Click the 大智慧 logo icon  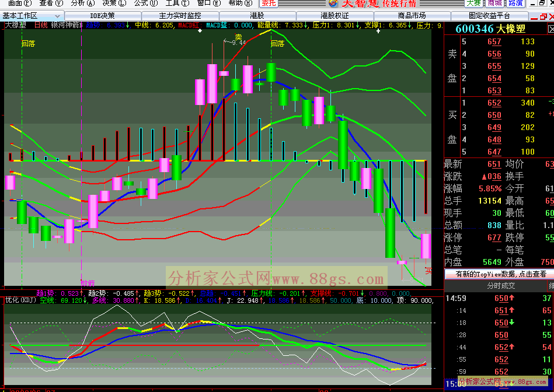[333, 3]
